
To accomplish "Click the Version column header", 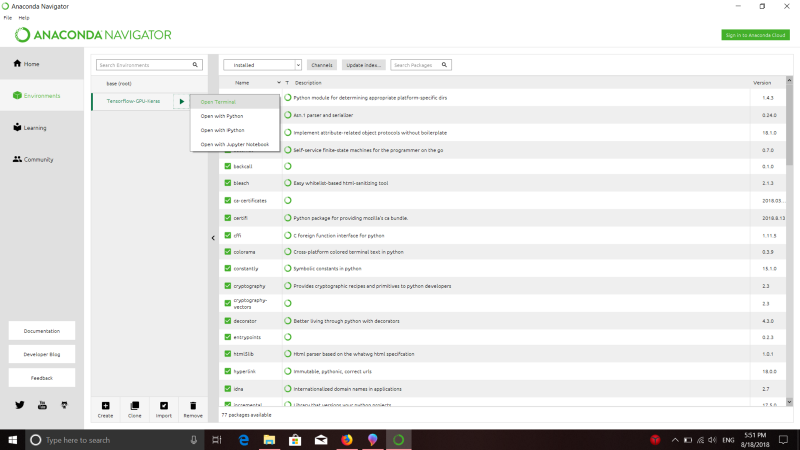I will pyautogui.click(x=762, y=83).
